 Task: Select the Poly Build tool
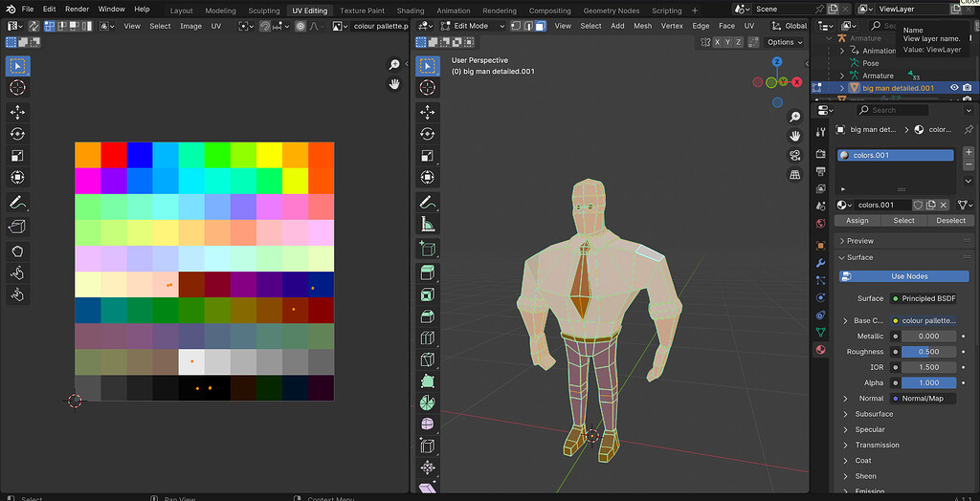428,381
